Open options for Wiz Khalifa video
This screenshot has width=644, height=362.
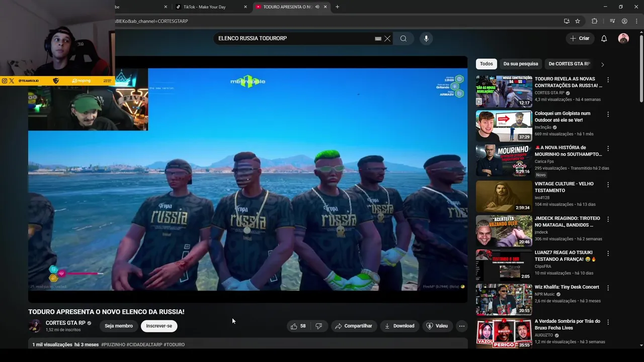tap(608, 288)
